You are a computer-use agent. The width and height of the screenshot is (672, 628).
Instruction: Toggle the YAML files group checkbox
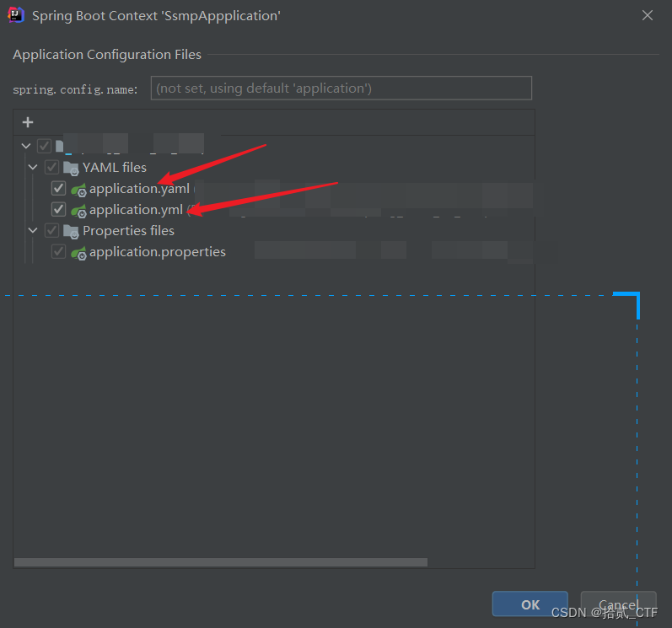point(52,167)
